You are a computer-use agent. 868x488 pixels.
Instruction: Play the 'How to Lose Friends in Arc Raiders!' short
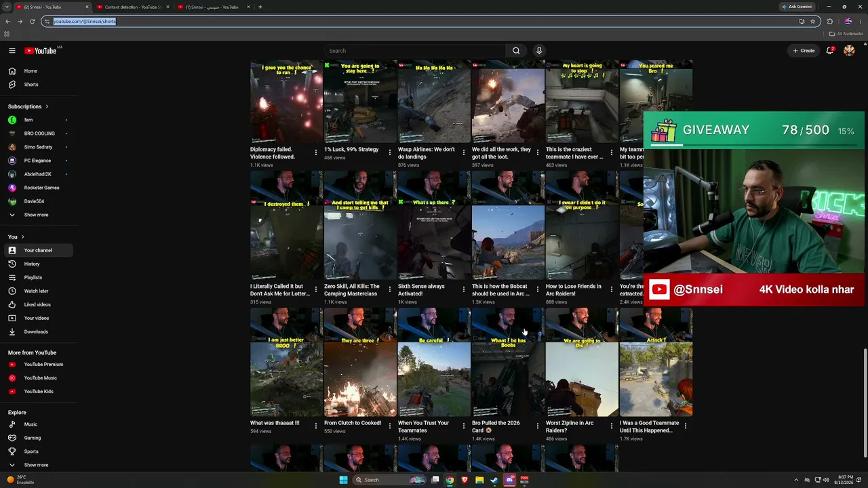tap(582, 225)
